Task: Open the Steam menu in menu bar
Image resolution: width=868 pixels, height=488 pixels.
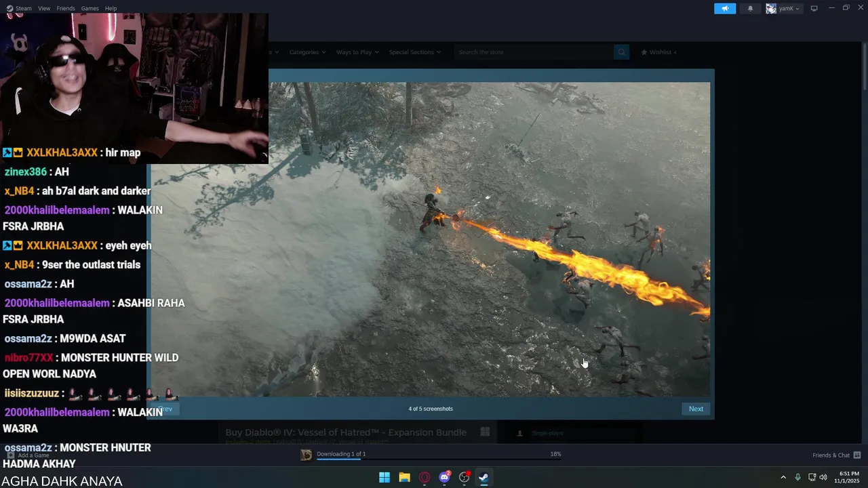Action: (20, 8)
